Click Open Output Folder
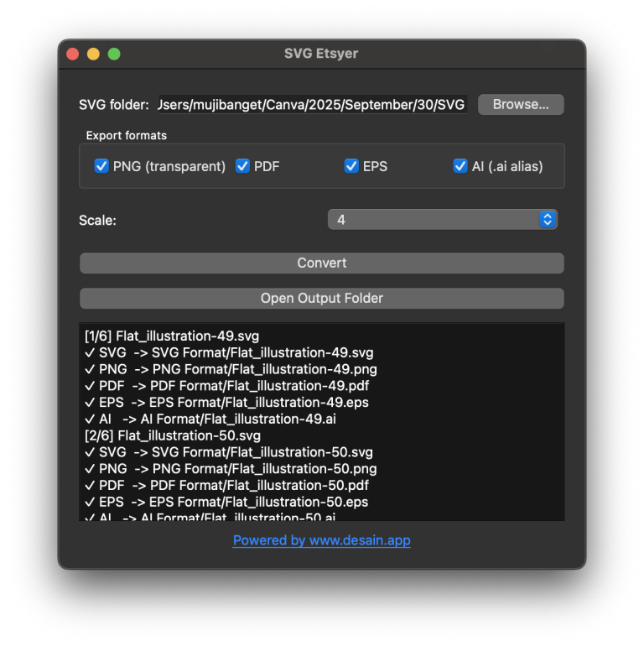The image size is (644, 646). (321, 299)
